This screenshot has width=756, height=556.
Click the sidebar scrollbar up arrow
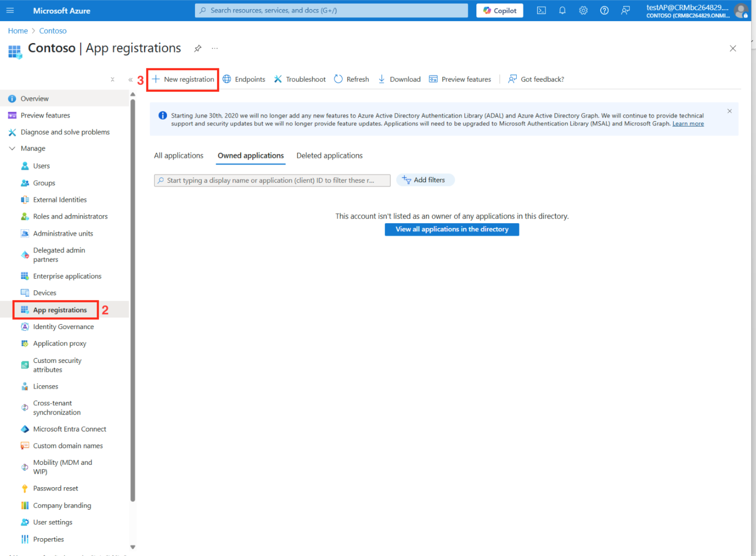coord(133,94)
